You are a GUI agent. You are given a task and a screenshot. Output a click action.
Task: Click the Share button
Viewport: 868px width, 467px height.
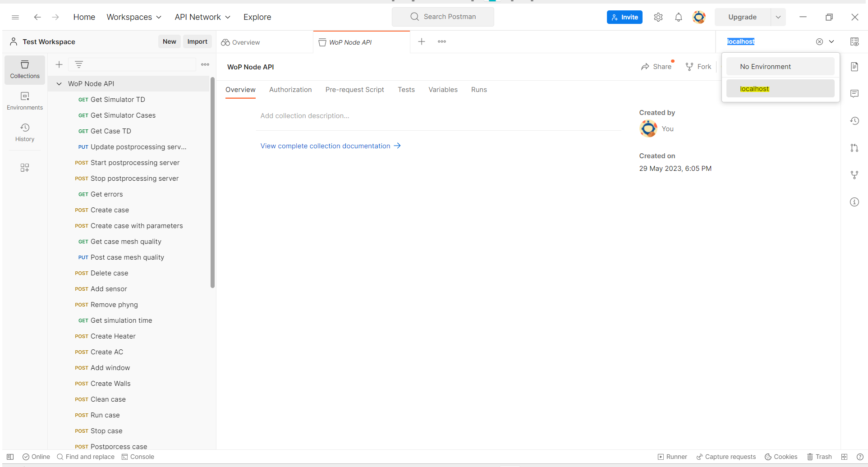pos(656,67)
